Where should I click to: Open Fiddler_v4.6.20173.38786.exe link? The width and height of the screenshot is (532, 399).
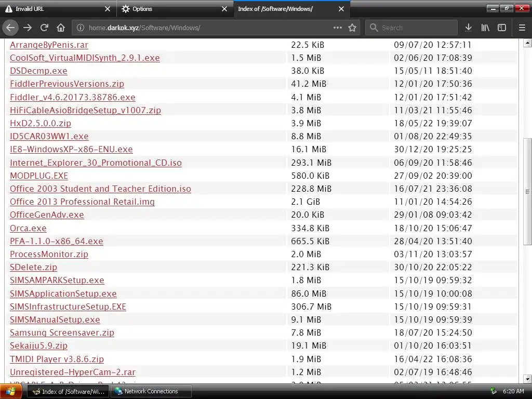73,97
